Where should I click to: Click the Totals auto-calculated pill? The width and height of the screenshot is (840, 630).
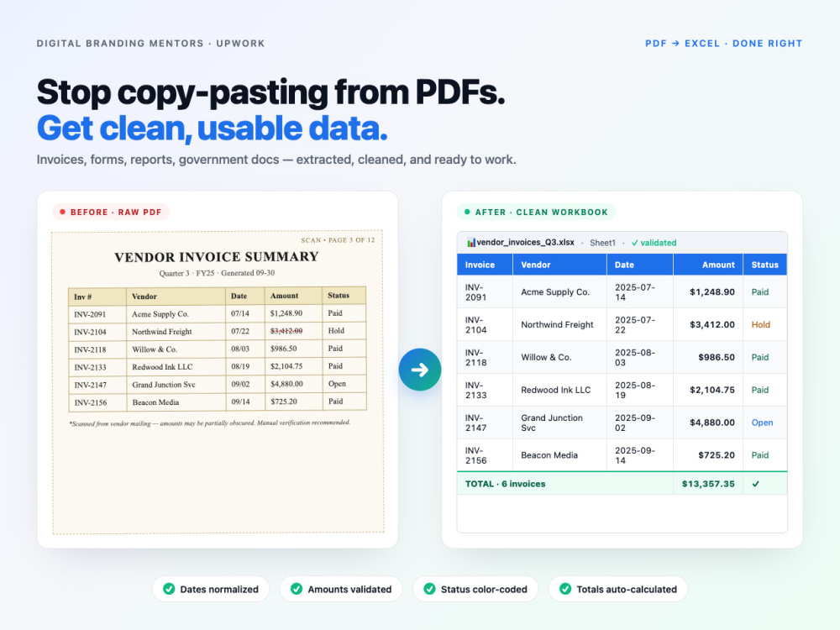(x=617, y=589)
